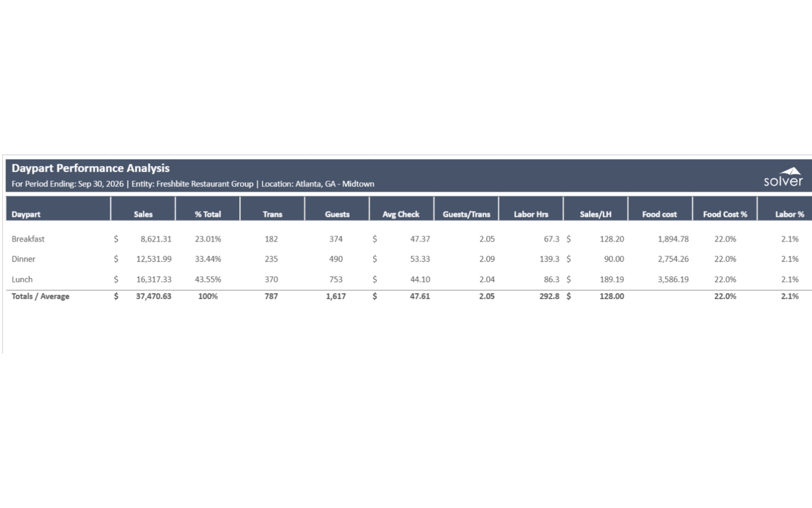
Task: Click Lunch sales value 16,317.33
Action: pyautogui.click(x=154, y=279)
